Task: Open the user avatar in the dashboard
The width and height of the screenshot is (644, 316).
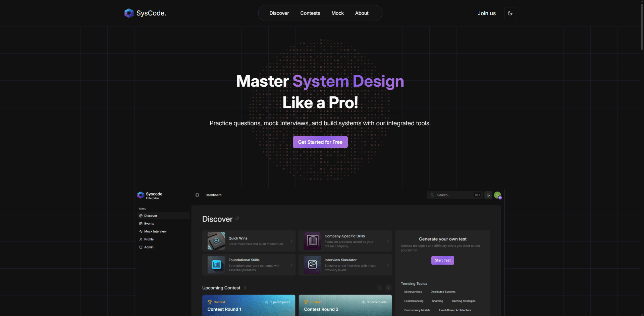Action: tap(497, 195)
